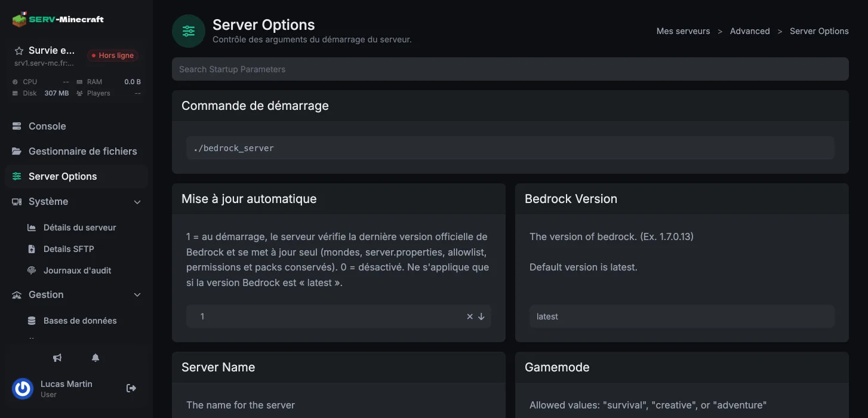Click the Disk usage '307 MB' value

[x=57, y=93]
